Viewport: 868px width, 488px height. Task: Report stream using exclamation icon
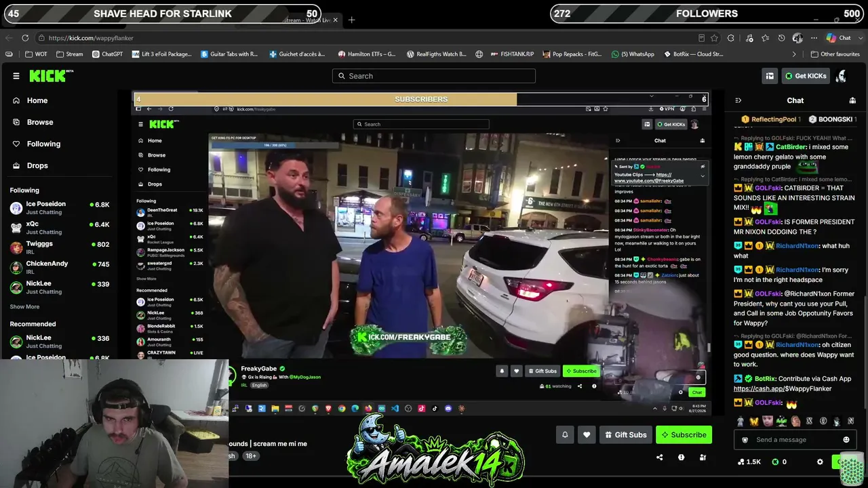click(681, 457)
